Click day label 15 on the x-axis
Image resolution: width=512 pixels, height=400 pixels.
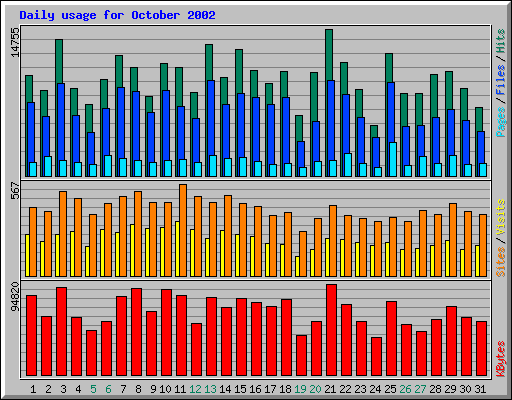point(240,389)
